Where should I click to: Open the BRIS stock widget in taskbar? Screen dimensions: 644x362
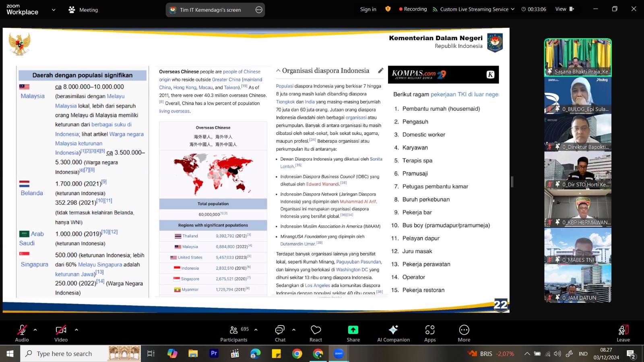click(491, 354)
